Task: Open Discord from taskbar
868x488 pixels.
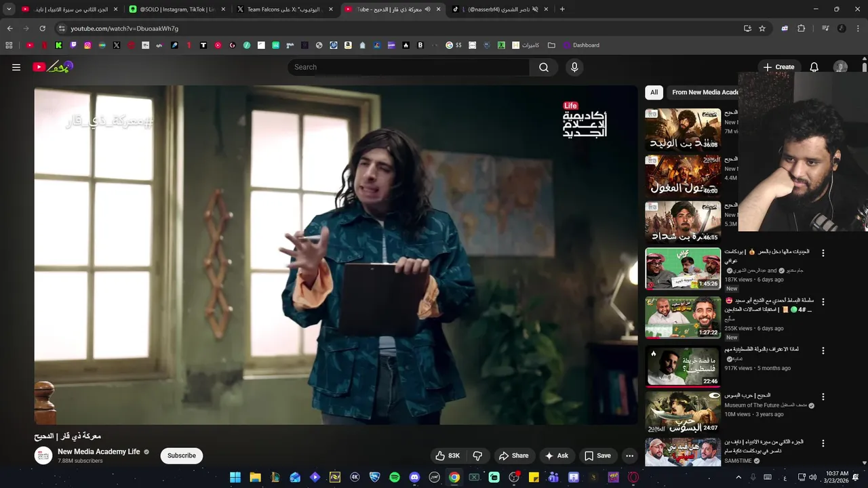Action: pyautogui.click(x=414, y=477)
